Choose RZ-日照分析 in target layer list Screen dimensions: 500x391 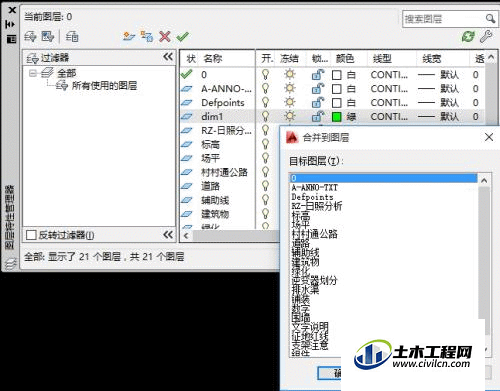click(317, 206)
